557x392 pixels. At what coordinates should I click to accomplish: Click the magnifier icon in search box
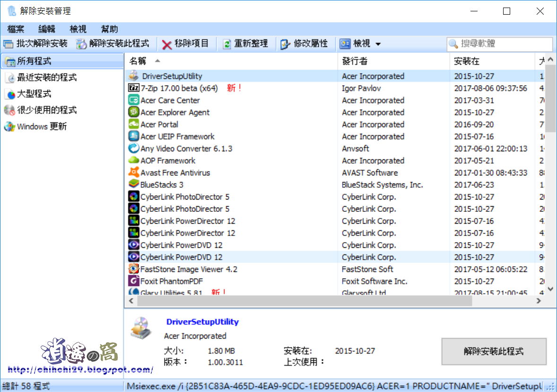[453, 44]
